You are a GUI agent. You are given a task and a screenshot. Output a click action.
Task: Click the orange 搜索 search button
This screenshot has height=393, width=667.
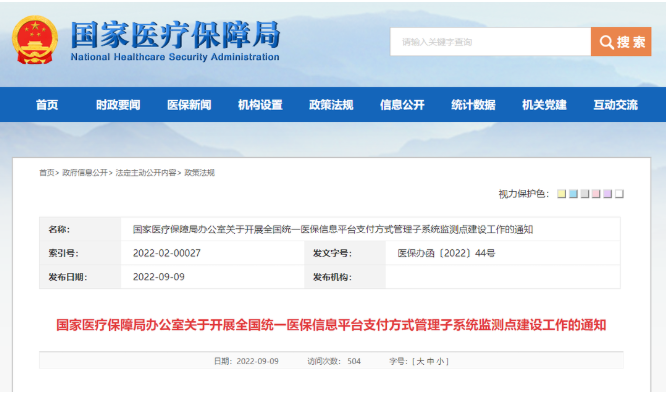point(621,42)
